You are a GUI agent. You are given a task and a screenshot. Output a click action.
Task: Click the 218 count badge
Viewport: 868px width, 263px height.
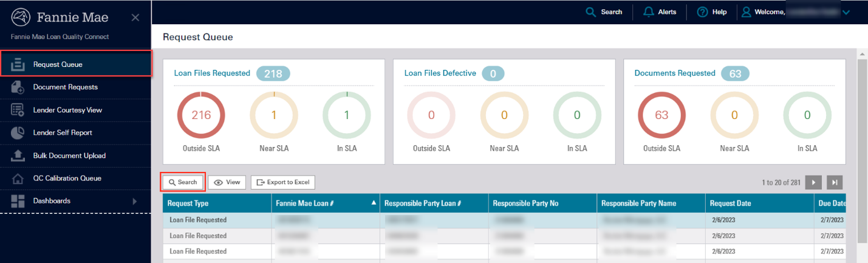(273, 73)
